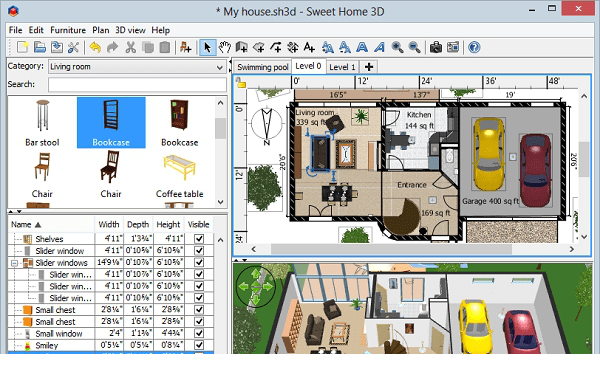Uncheck Visible for the Shelves row
600x368 pixels.
click(199, 239)
